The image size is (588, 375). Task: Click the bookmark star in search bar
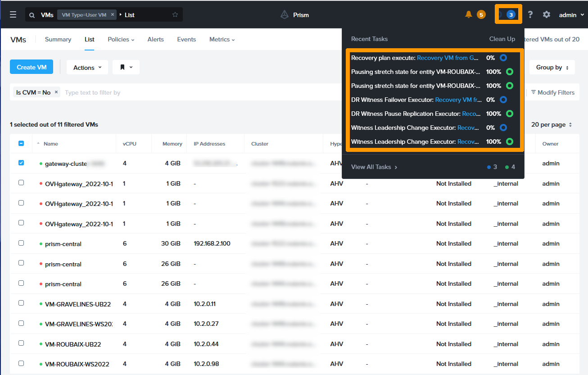point(175,15)
